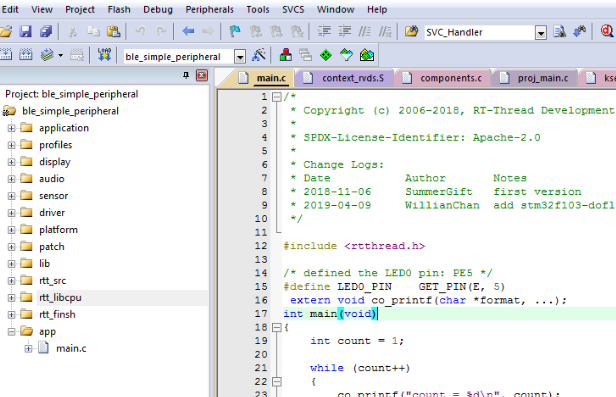Collapse the comment block at line 1
616x397 pixels.
coord(277,97)
